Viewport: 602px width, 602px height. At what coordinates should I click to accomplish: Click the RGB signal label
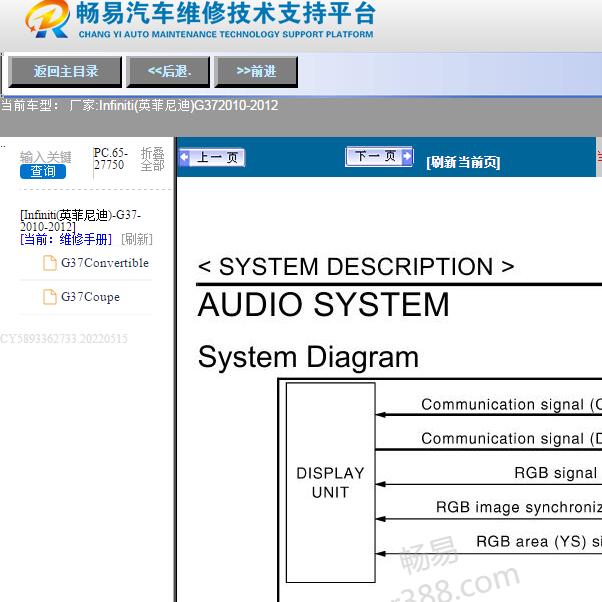tap(556, 473)
